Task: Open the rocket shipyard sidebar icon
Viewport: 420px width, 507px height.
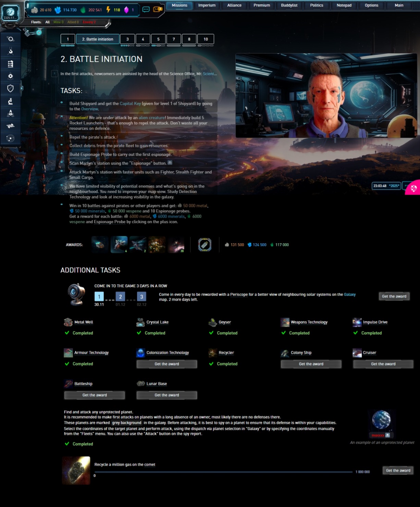Action: coord(10,113)
